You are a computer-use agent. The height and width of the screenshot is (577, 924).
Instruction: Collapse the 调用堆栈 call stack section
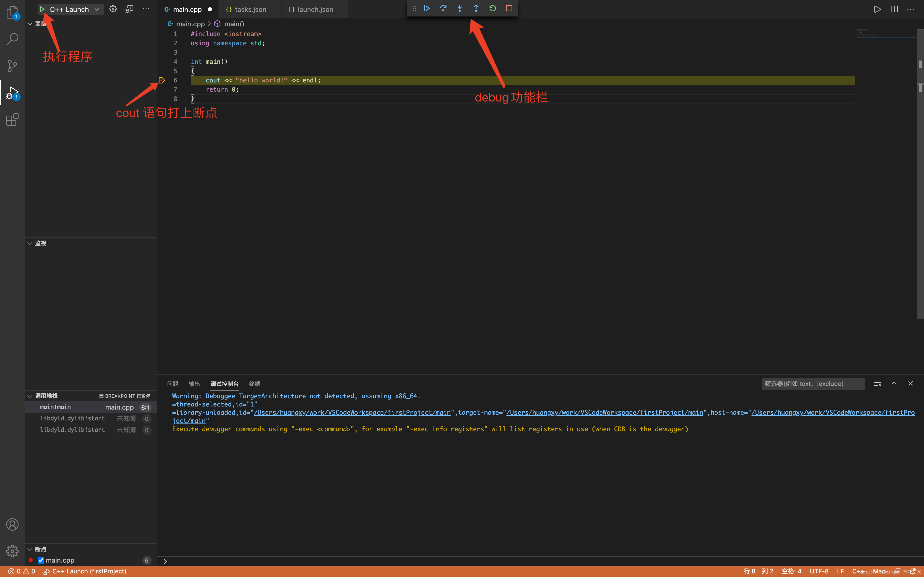[30, 396]
